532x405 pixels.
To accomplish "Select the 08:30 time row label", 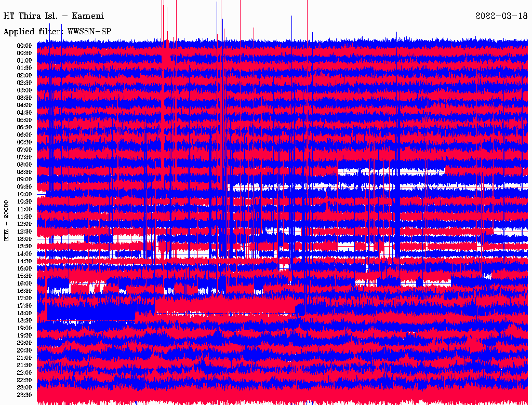I will [x=24, y=172].
